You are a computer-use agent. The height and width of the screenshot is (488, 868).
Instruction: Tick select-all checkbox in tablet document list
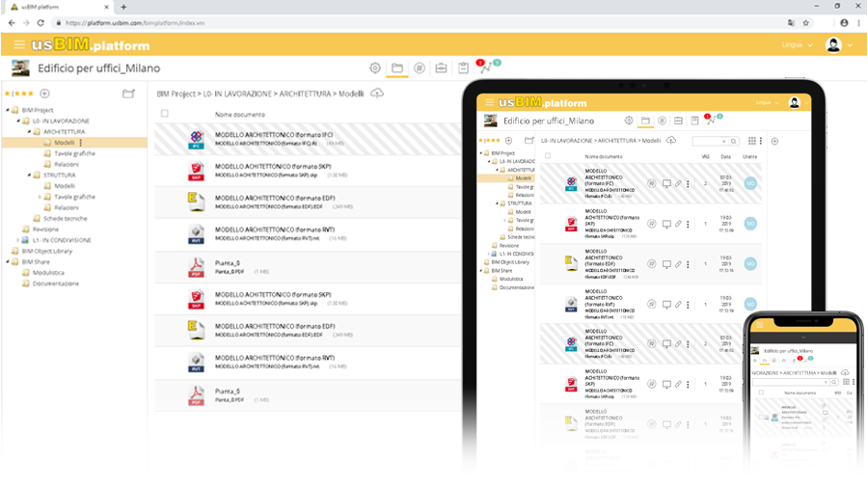coord(548,156)
